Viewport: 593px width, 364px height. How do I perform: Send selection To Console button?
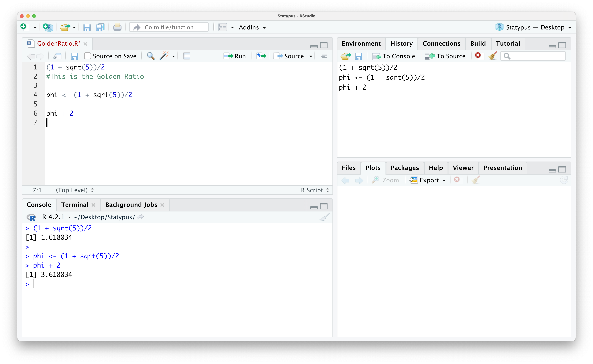[394, 56]
